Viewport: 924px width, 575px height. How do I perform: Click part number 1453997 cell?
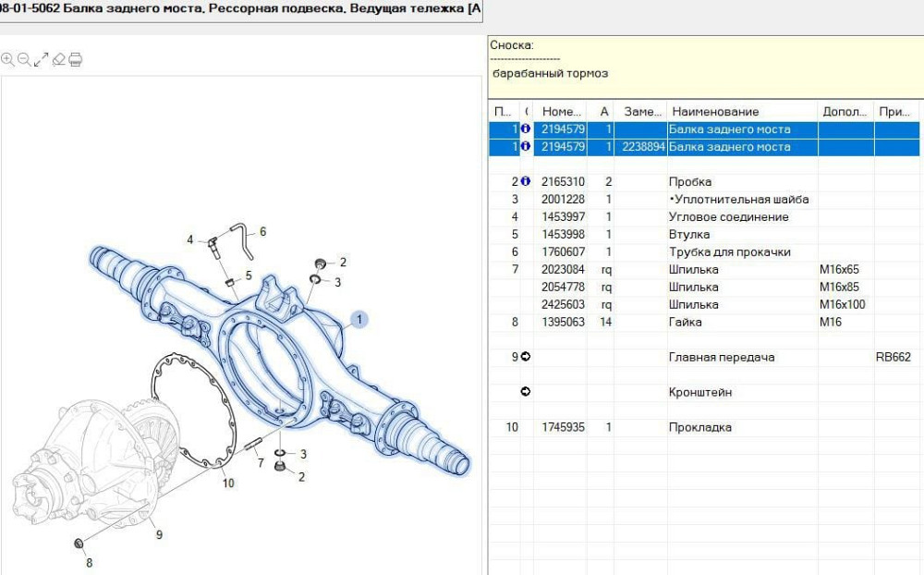click(562, 216)
